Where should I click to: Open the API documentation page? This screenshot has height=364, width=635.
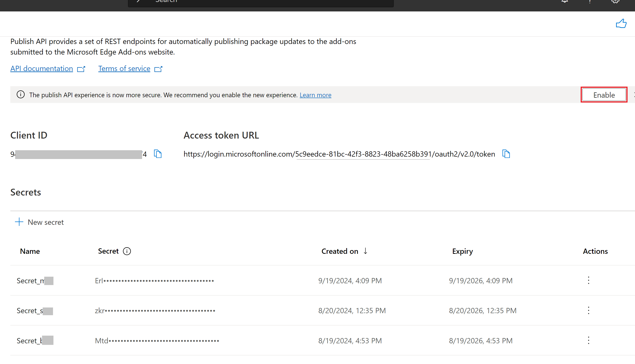[41, 68]
